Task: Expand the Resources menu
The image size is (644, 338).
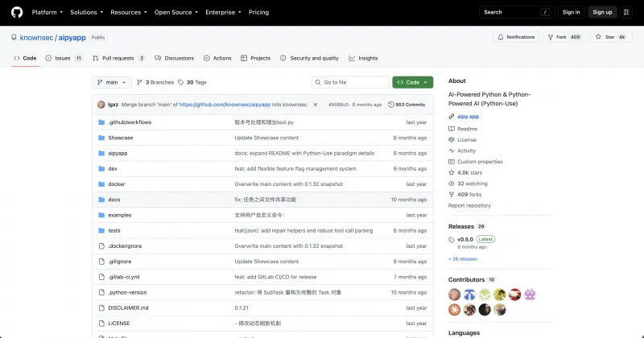Action: pyautogui.click(x=129, y=12)
